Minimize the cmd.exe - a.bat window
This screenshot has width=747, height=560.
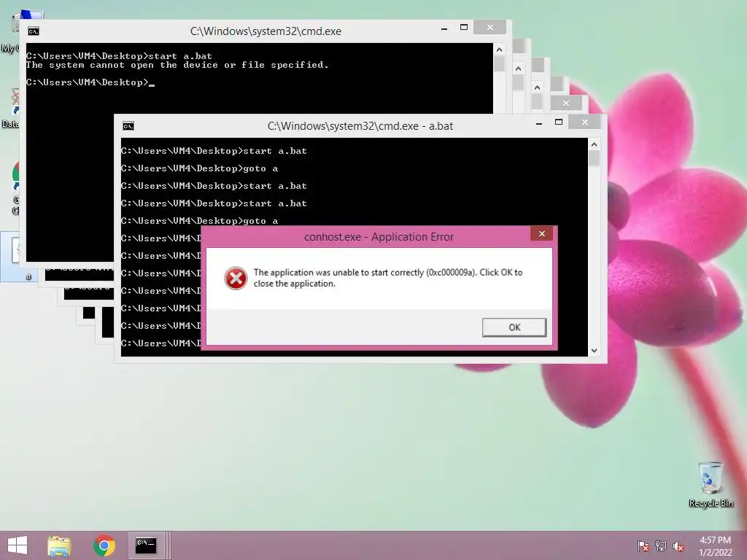pos(539,122)
